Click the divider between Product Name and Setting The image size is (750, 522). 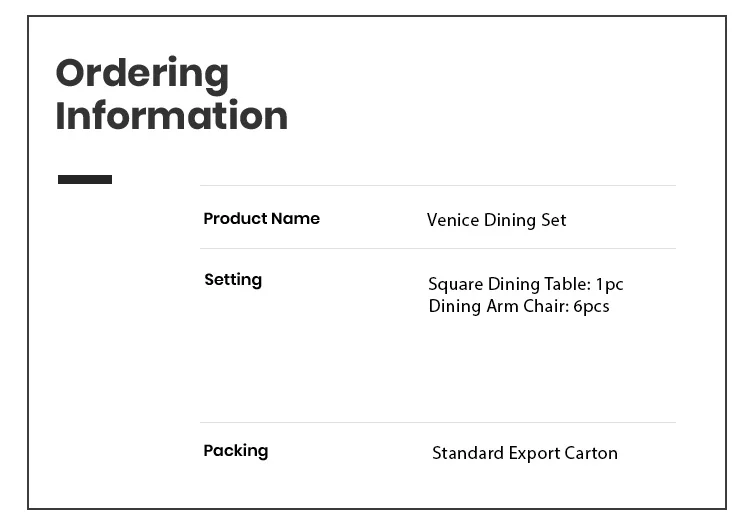[x=437, y=249]
